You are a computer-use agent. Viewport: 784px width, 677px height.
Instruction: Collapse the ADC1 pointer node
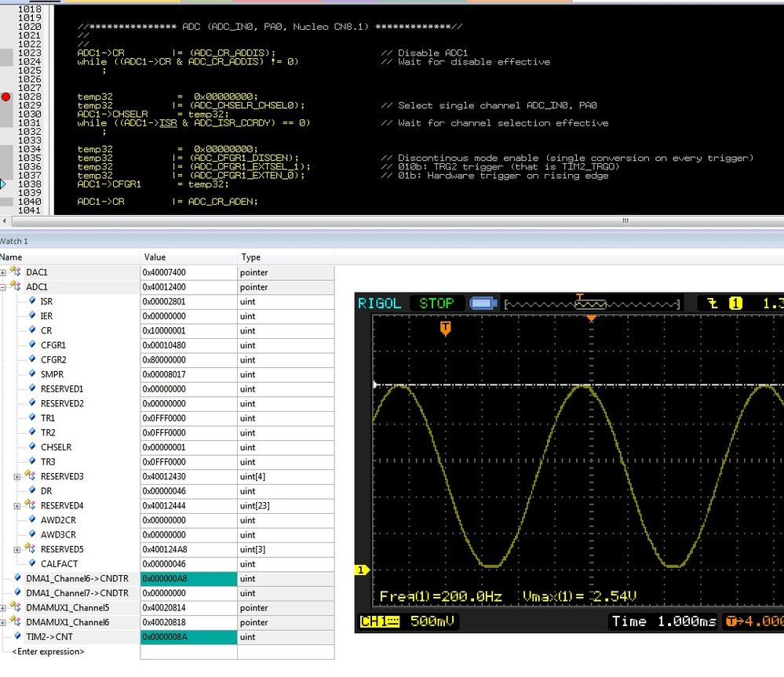3,287
